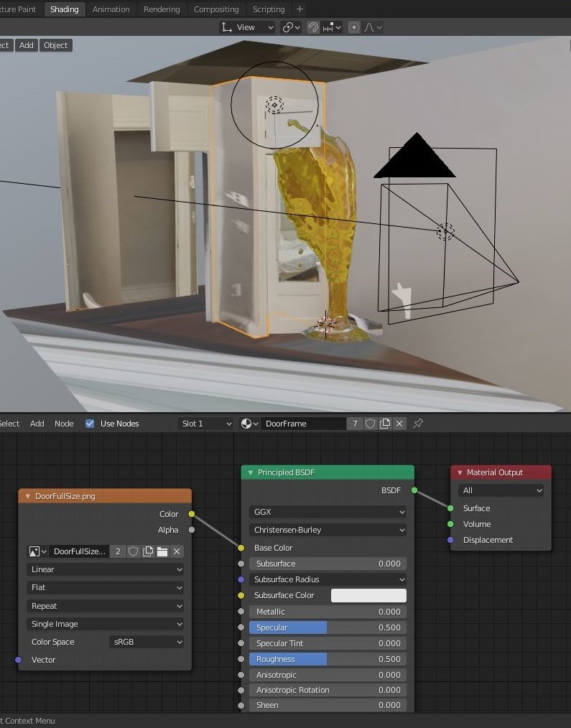
Task: Browse materials via the sphere icon
Action: click(249, 424)
